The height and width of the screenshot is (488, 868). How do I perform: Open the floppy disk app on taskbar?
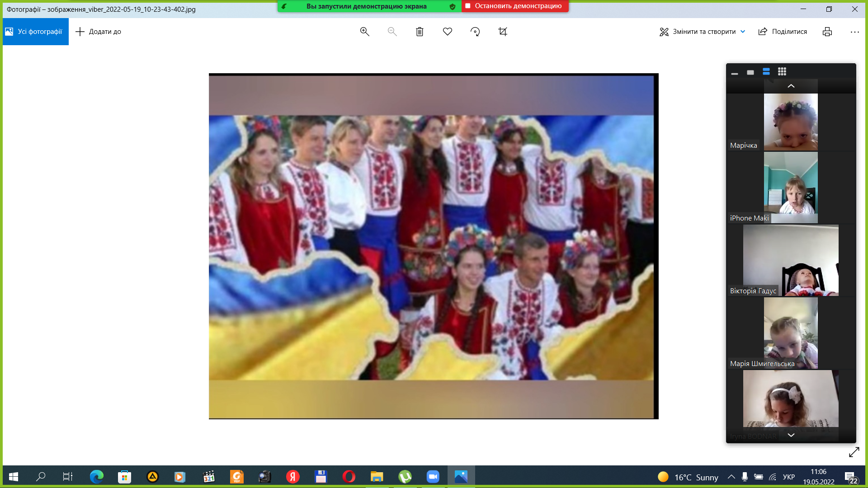tap(321, 476)
